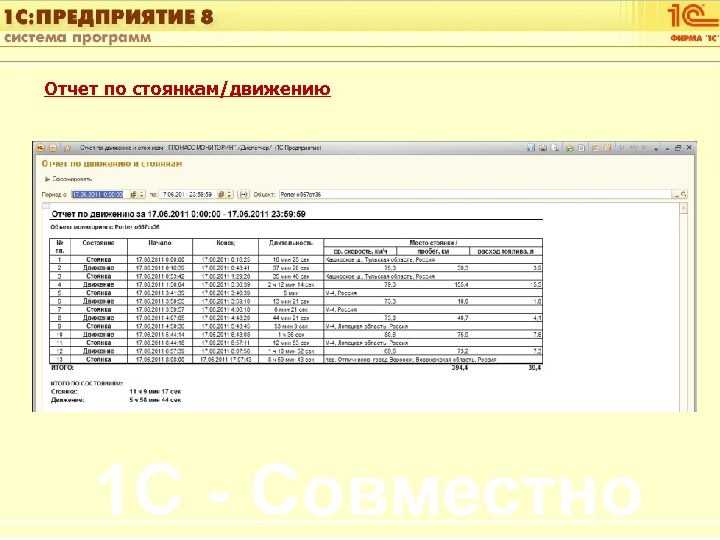Click row 1 location 'Каширское ш., Тульская область'
Viewport: 720px width, 540px height.
pyautogui.click(x=380, y=260)
